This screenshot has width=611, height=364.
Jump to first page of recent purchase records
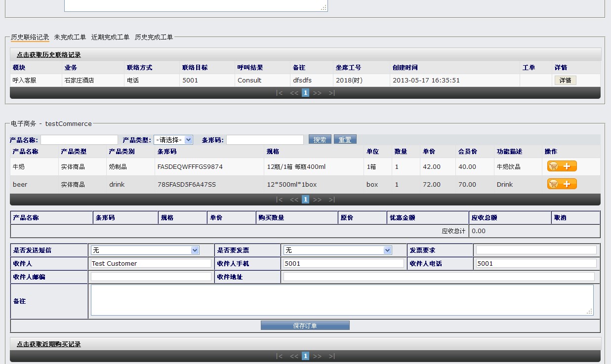coord(280,356)
